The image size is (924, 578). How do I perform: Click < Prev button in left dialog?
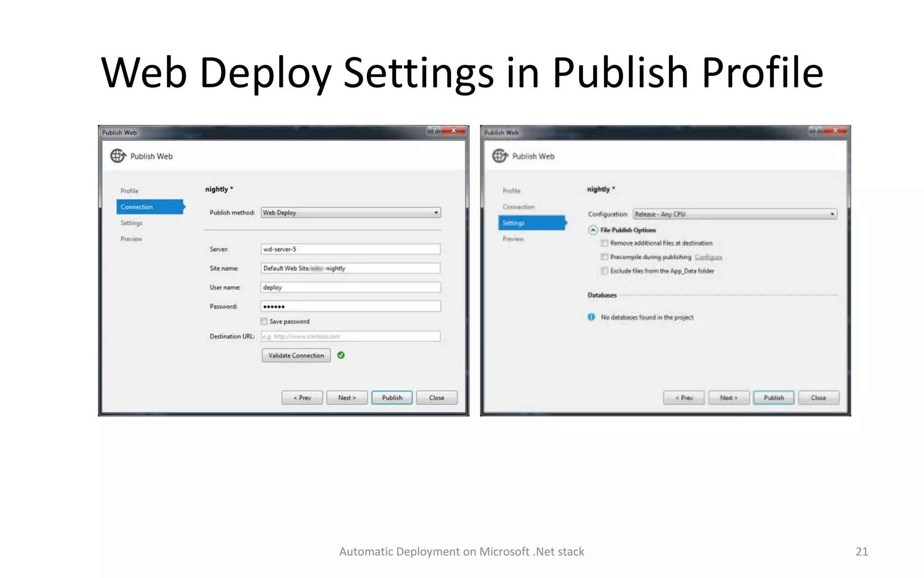302,398
